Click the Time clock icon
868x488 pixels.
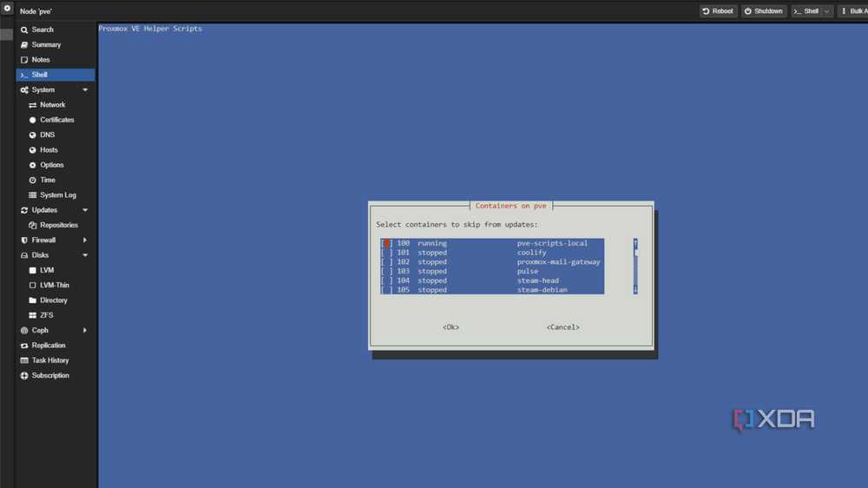click(33, 180)
